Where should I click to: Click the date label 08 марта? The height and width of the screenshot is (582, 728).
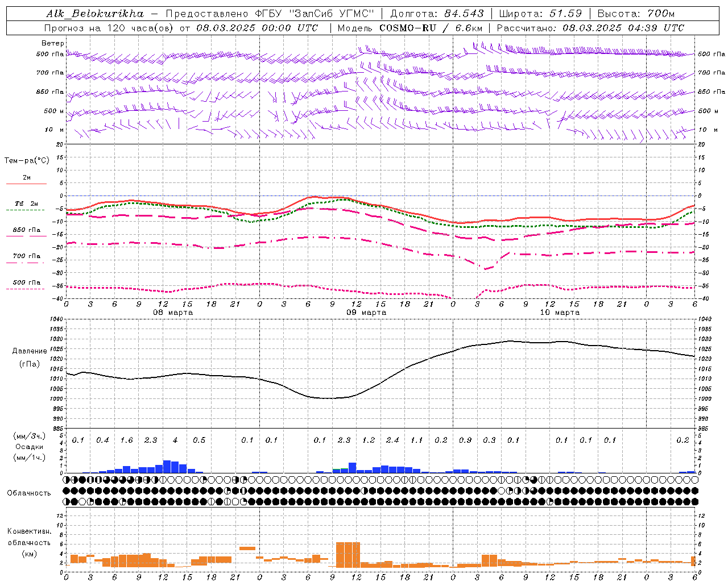tap(173, 313)
